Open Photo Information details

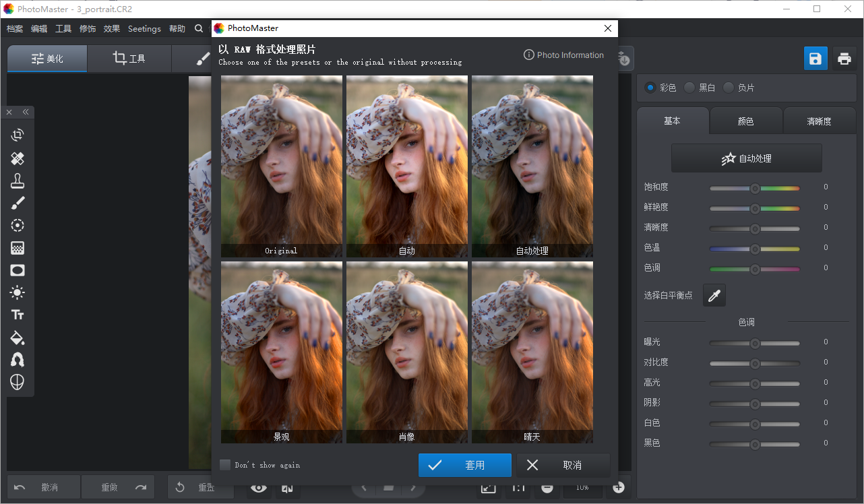pyautogui.click(x=563, y=55)
